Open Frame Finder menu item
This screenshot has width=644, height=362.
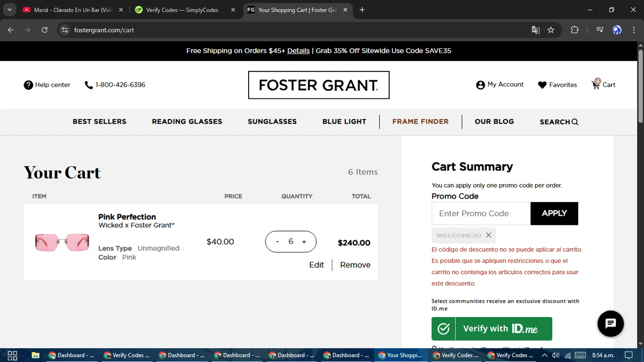(420, 122)
